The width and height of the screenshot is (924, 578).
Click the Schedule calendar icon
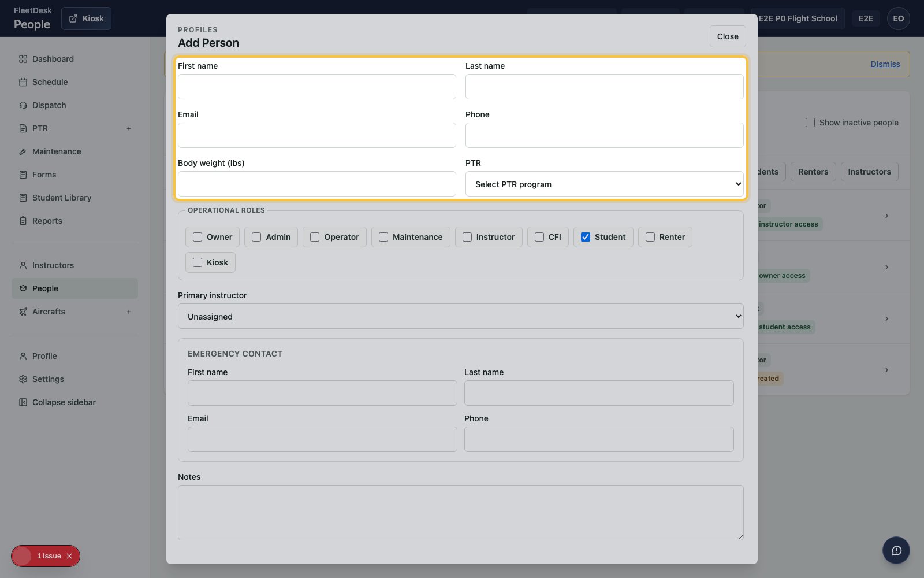point(23,82)
